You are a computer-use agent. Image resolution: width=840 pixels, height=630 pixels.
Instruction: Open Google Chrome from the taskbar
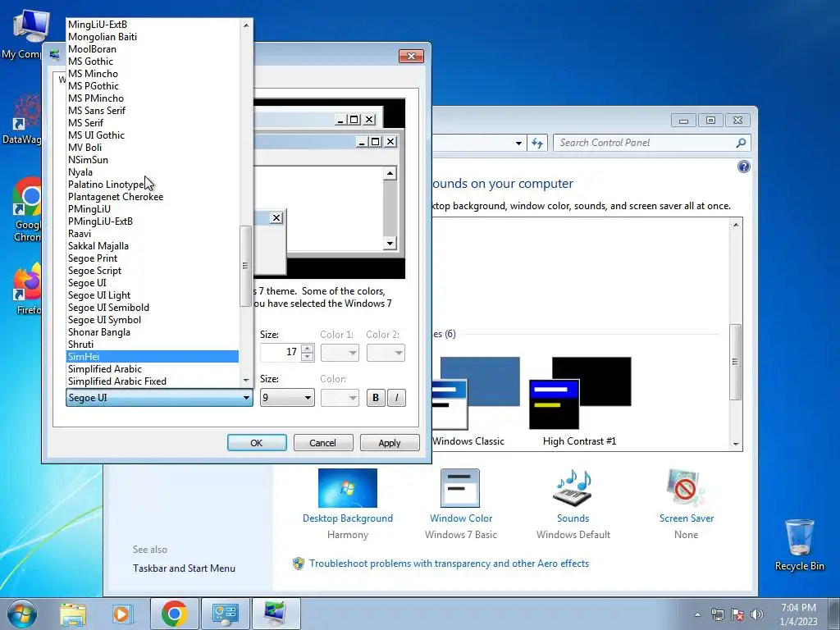[174, 614]
